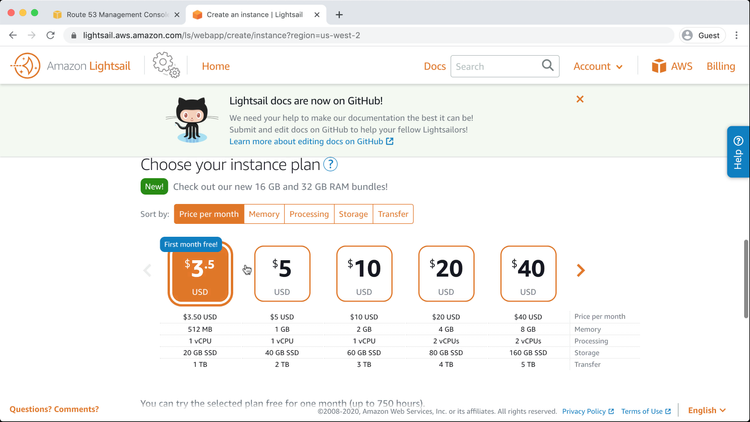
Task: Select the $5 USD plan
Action: point(282,273)
